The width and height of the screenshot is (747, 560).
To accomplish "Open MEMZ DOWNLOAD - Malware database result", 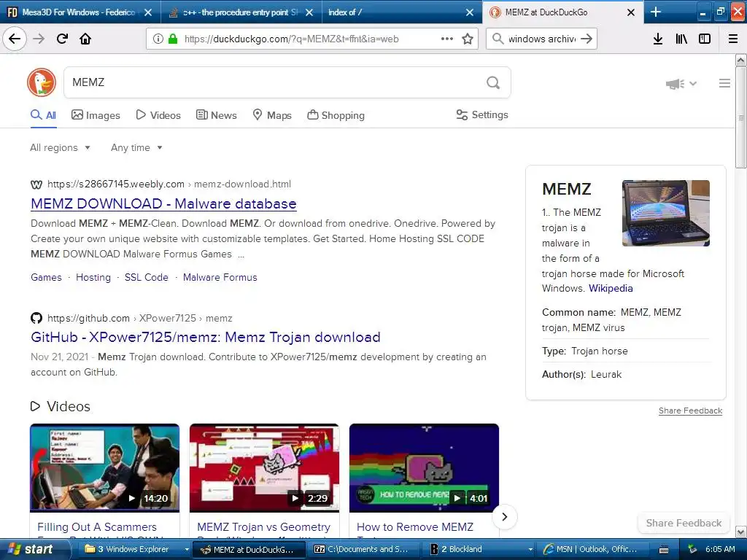I will 163,204.
